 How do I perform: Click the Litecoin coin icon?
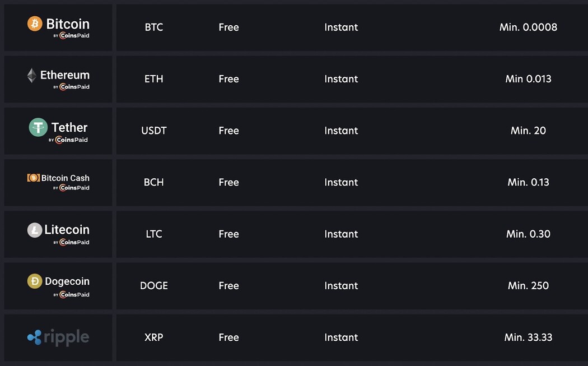35,230
